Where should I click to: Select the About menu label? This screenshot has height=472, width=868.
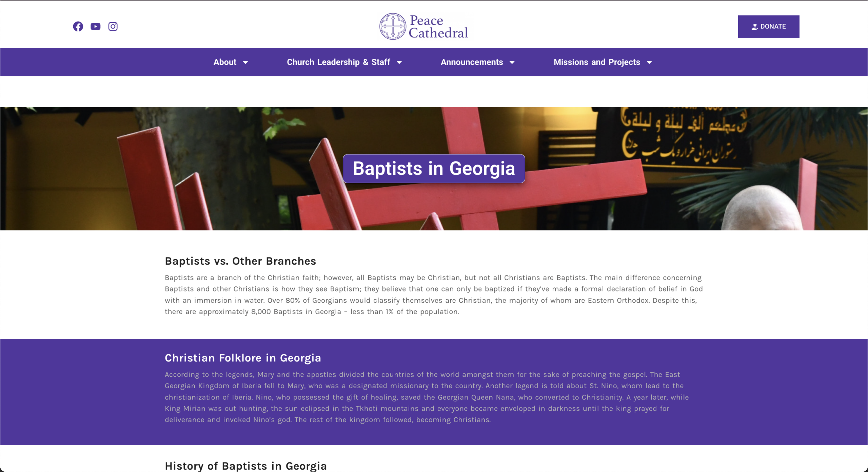pyautogui.click(x=225, y=62)
